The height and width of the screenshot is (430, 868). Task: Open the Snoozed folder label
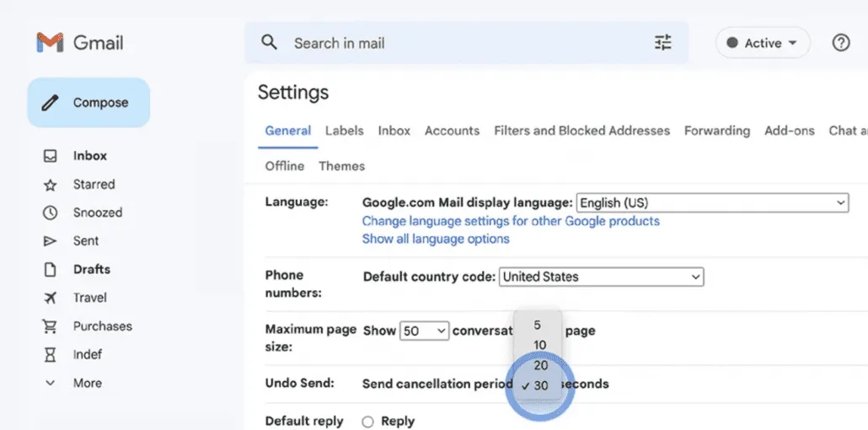pos(98,212)
